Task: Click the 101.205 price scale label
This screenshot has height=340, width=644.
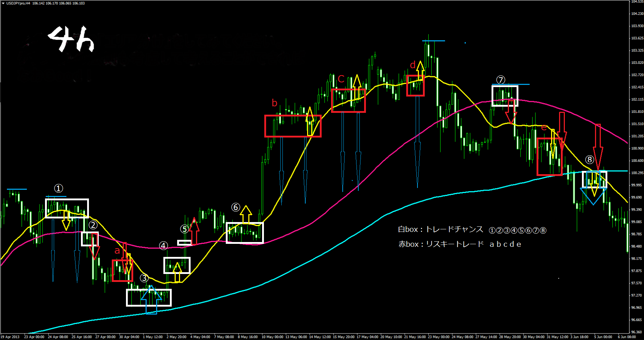Action: click(637, 136)
